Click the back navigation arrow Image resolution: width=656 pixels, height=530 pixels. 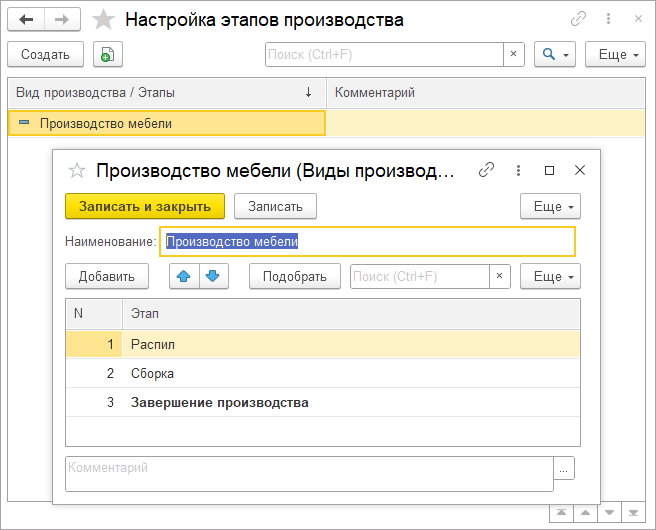point(26,19)
